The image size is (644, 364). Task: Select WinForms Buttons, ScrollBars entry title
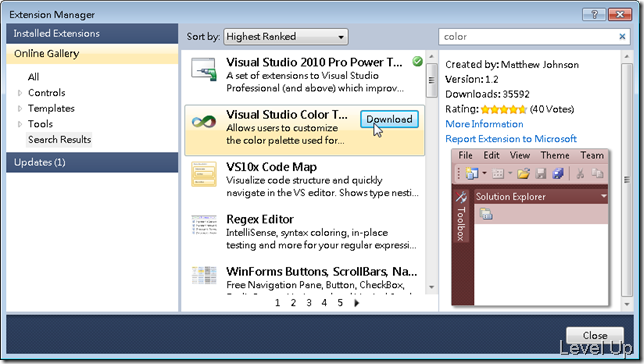(x=322, y=272)
